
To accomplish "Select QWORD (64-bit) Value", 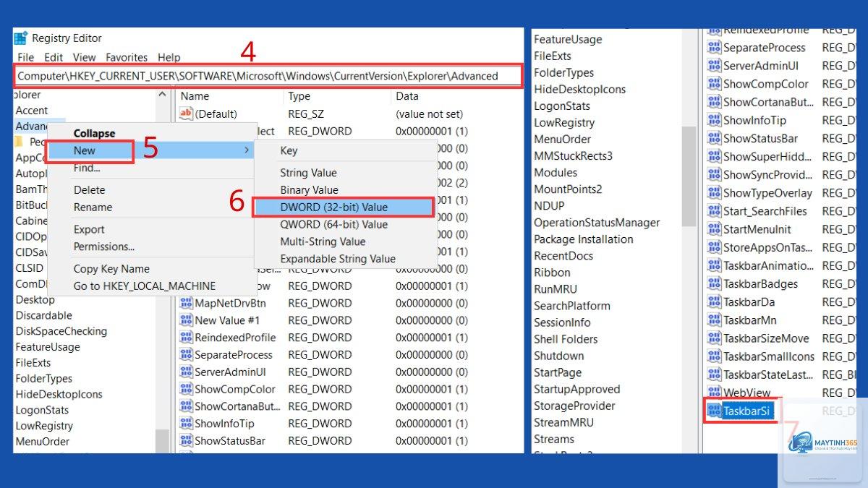I will [x=334, y=224].
